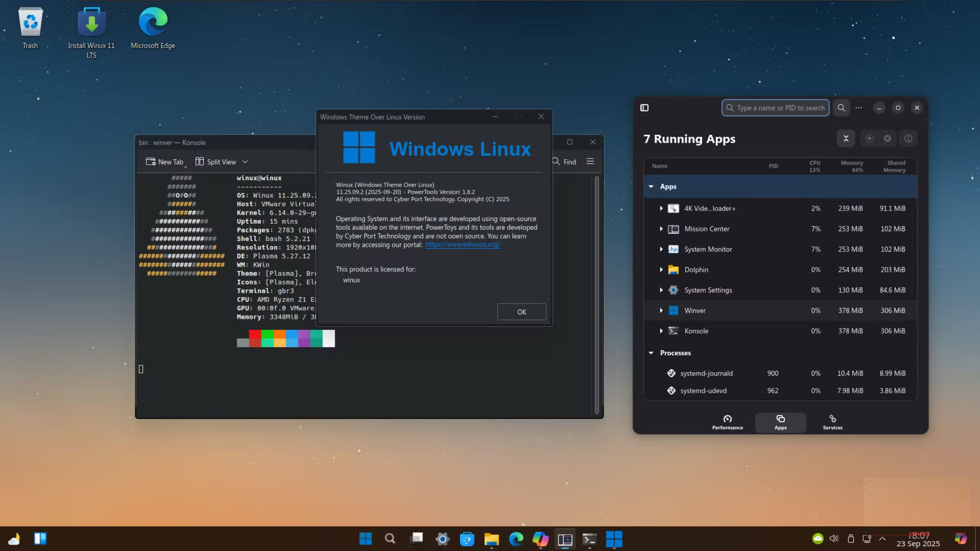Click OK on the Windows Linux Version dialog
Screen dimensions: 980x551
(521, 311)
